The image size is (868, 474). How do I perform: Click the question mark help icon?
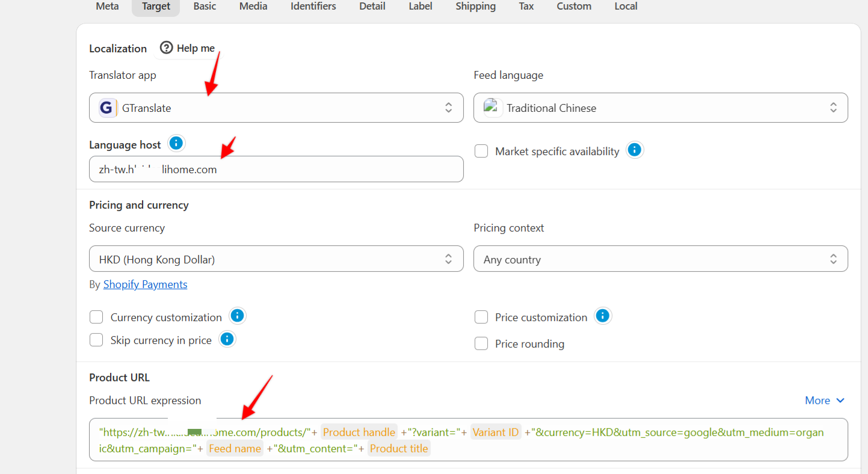(x=167, y=48)
